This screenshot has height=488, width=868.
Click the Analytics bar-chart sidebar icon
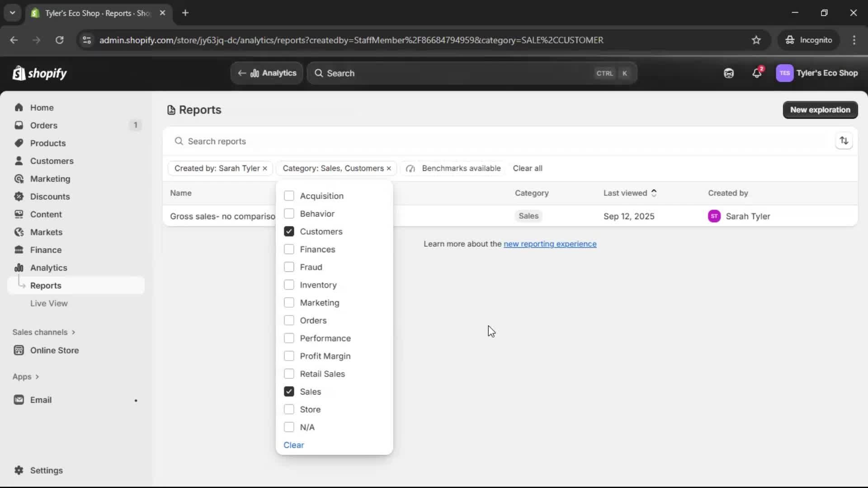19,267
